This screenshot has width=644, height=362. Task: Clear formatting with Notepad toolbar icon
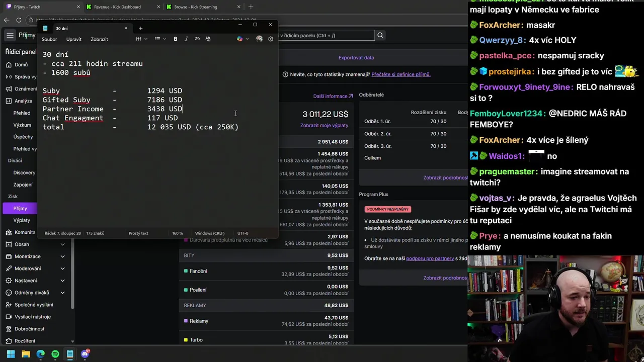208,39
